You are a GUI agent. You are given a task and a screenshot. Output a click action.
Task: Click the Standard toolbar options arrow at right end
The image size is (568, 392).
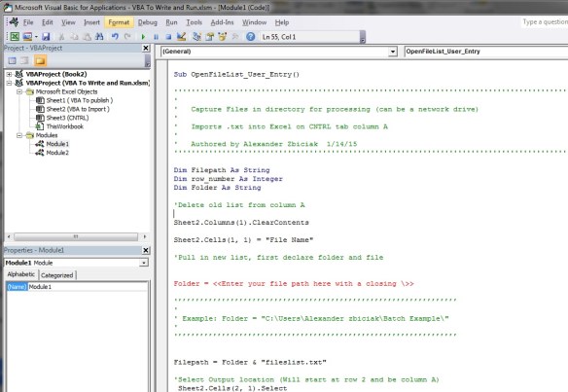(x=363, y=37)
